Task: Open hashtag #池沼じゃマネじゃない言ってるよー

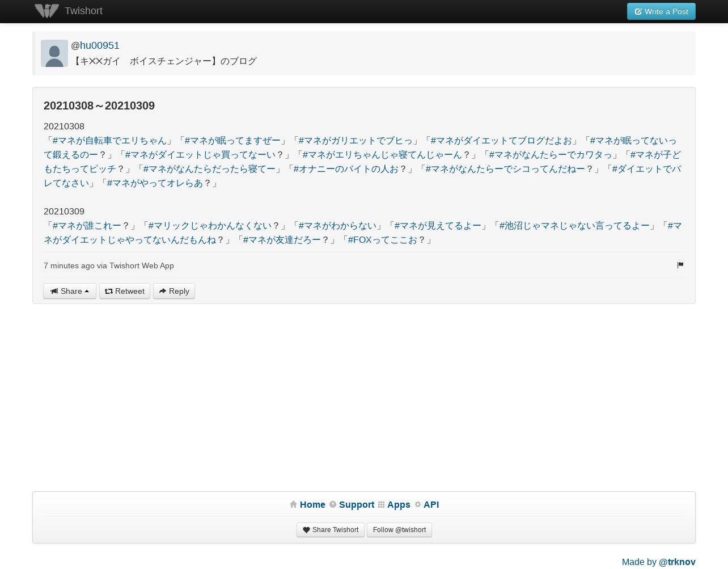Action: coord(574,226)
